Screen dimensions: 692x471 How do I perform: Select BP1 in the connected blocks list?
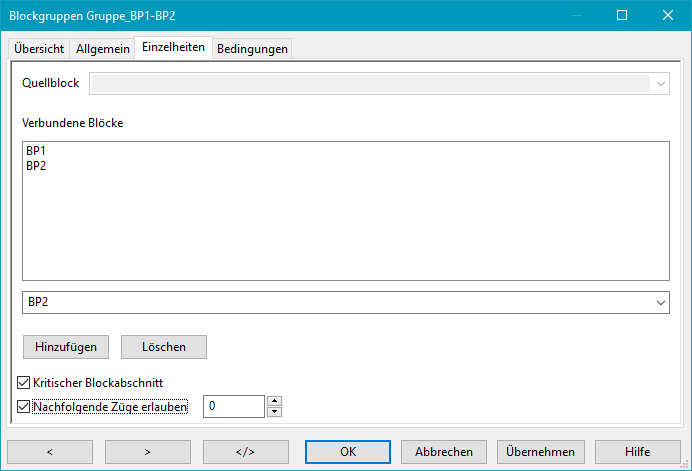point(36,151)
